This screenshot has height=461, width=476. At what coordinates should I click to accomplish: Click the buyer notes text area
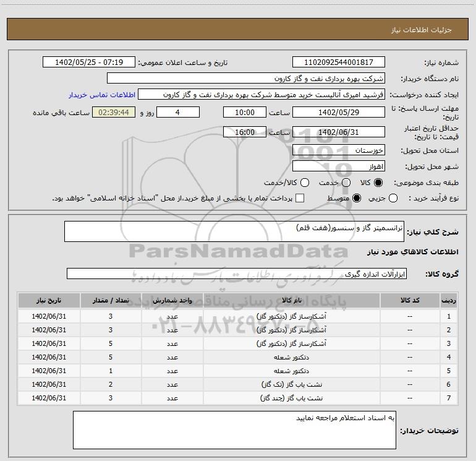234,430
